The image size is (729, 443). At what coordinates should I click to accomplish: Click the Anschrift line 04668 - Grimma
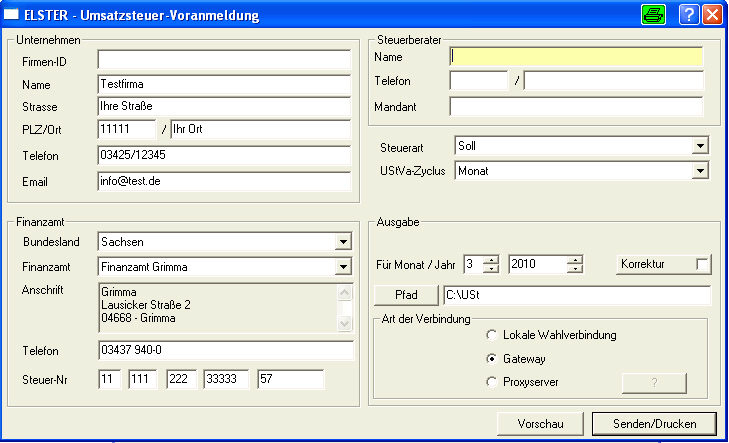pyautogui.click(x=138, y=318)
